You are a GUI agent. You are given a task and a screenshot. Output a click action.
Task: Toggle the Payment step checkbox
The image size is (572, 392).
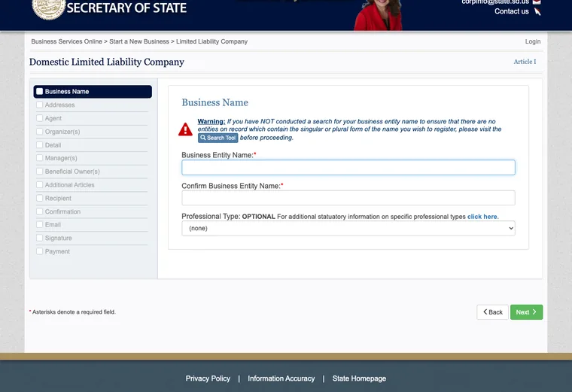tap(39, 251)
